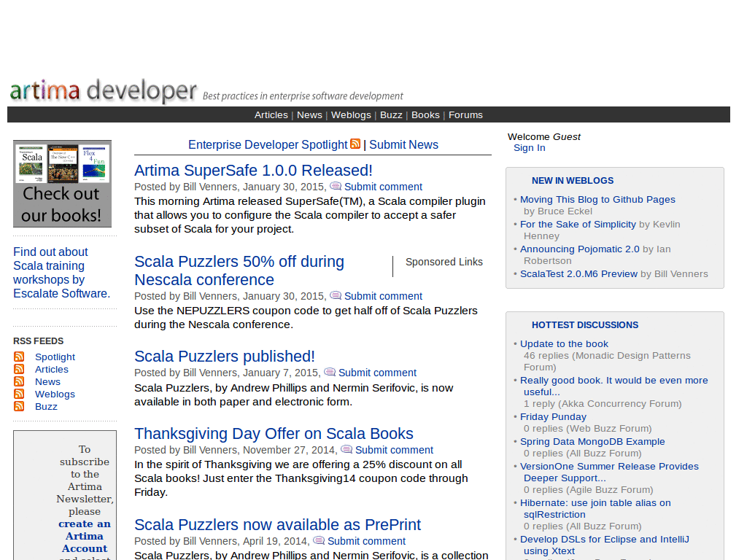Open Articles in the navigation bar

tap(271, 114)
